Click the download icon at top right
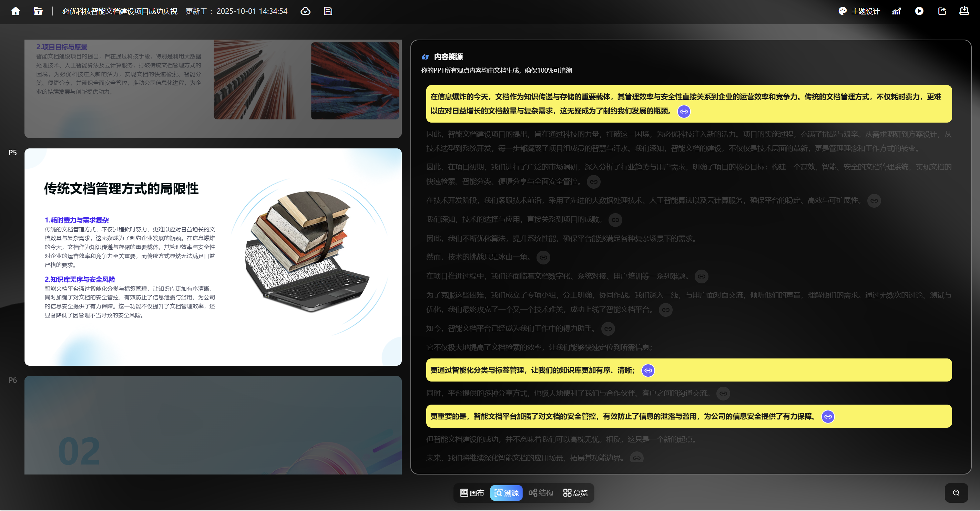 (964, 11)
